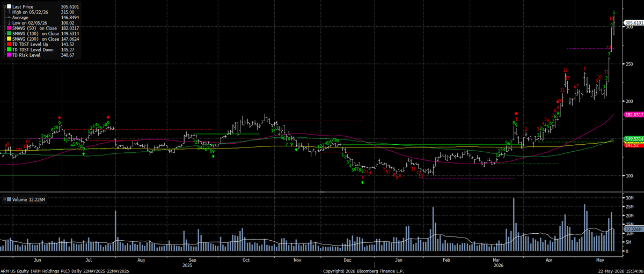
Task: Collapse the Volume legend box
Action: point(5,199)
